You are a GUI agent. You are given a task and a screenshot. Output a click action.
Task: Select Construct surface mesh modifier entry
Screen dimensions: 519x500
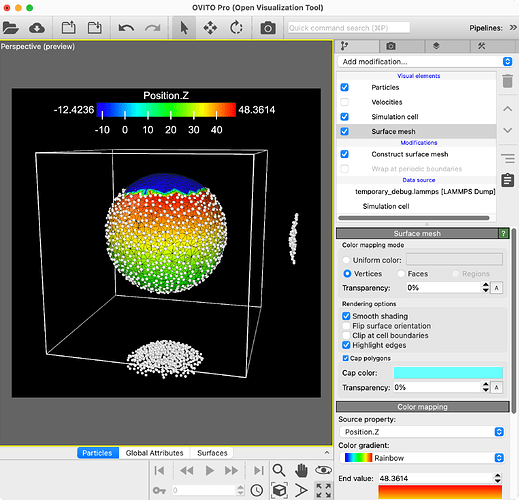pyautogui.click(x=410, y=154)
